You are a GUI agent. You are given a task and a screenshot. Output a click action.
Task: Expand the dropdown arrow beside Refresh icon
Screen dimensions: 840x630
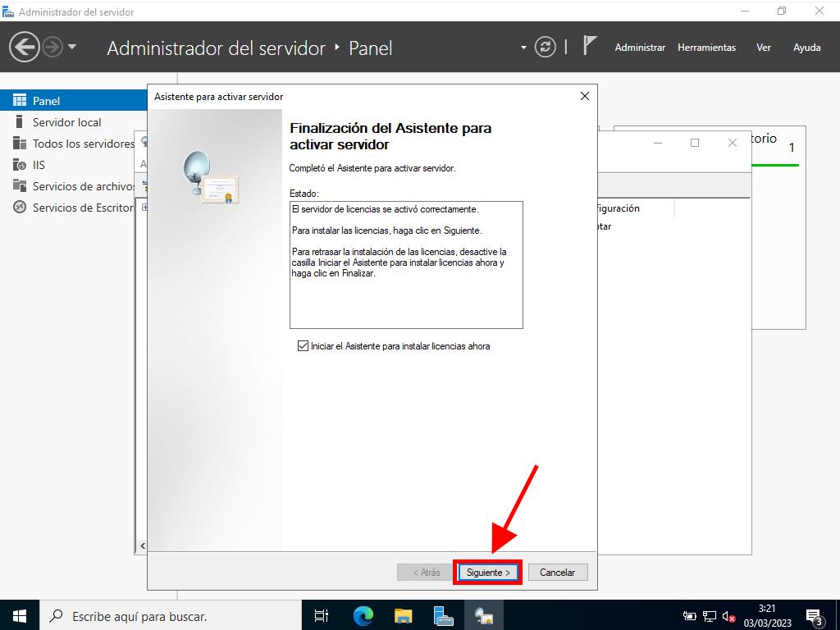click(x=523, y=48)
